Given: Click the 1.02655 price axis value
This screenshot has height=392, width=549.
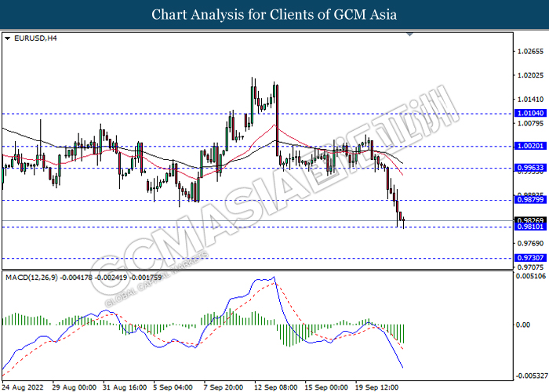Looking at the screenshot, I should pos(530,52).
